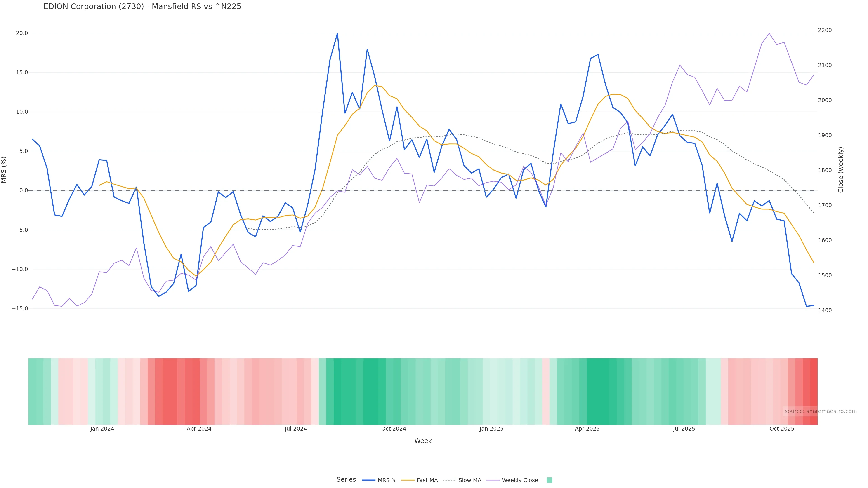Click the 0.0 tick on MRS axis
The image size is (868, 488).
pyautogui.click(x=24, y=190)
